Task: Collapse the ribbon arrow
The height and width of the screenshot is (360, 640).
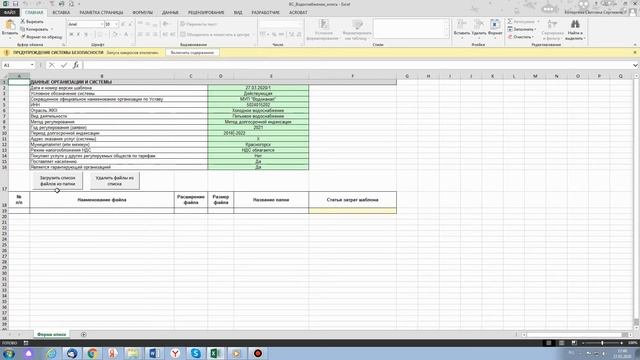Action: [x=635, y=44]
